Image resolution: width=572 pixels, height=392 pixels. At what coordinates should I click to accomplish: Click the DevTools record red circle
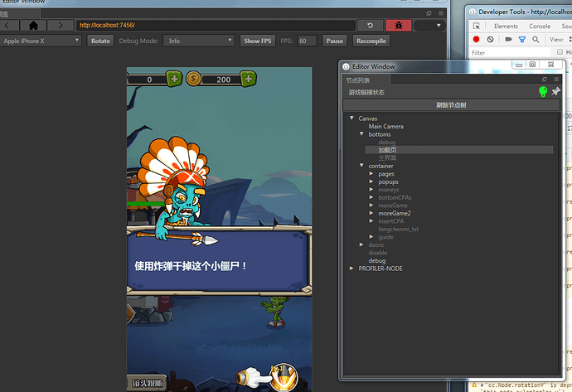(476, 39)
